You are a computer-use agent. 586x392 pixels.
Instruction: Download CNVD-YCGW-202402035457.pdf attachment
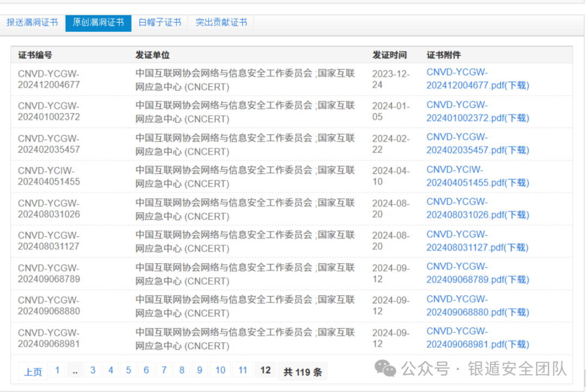click(477, 143)
